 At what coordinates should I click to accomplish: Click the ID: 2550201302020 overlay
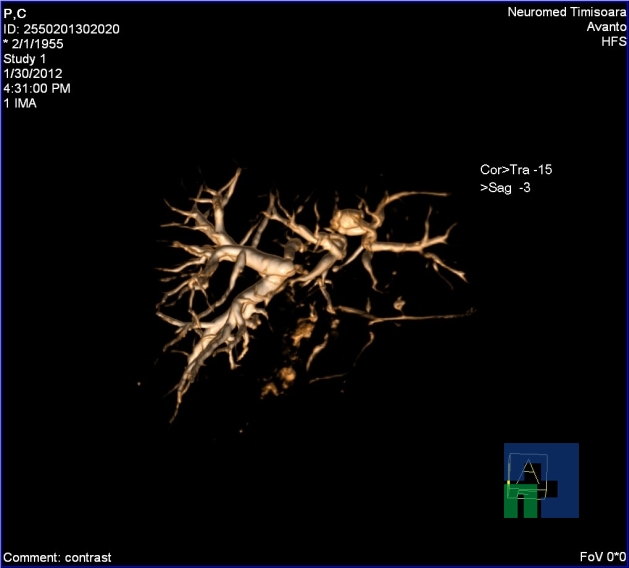pos(61,29)
